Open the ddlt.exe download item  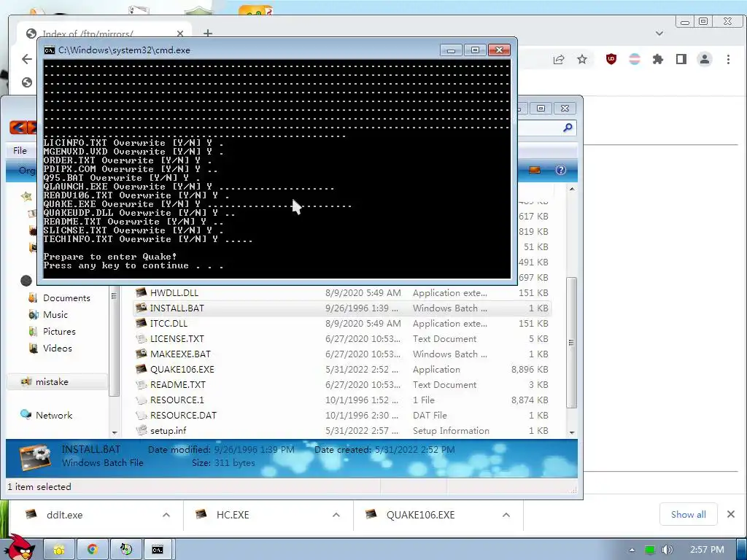click(x=64, y=515)
